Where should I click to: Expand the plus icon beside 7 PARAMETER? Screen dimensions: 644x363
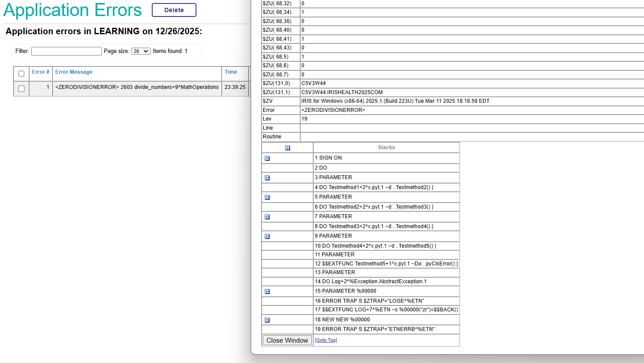tap(267, 217)
